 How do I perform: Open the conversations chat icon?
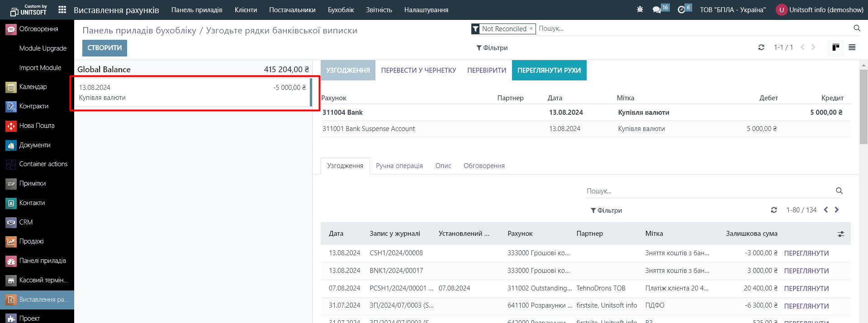coord(657,9)
